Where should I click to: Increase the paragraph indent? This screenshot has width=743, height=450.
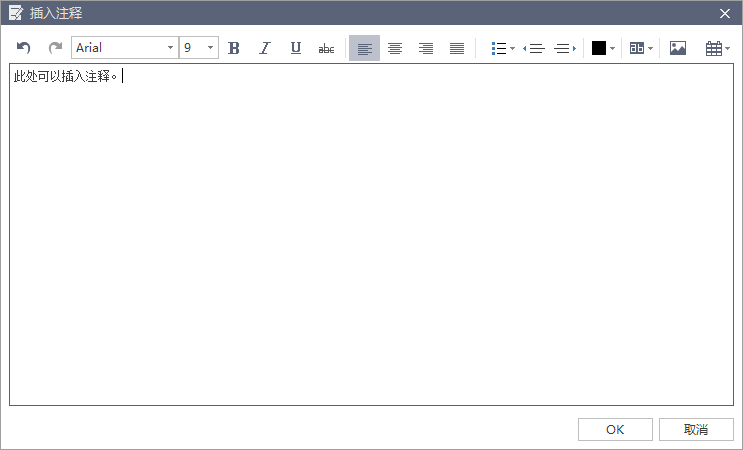565,48
